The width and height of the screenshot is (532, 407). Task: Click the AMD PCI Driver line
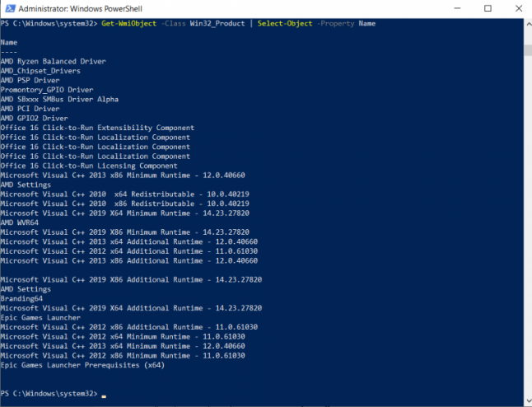click(x=30, y=109)
